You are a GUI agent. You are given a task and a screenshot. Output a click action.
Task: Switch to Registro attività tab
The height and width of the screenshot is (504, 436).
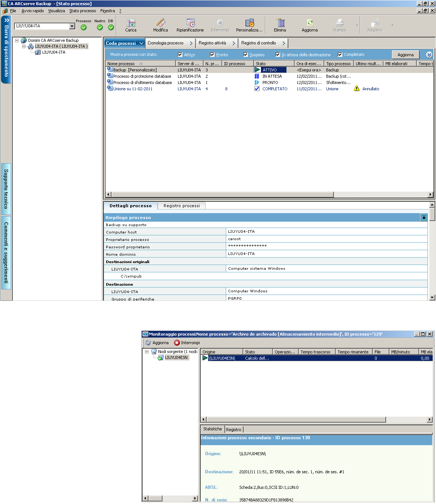tap(217, 43)
